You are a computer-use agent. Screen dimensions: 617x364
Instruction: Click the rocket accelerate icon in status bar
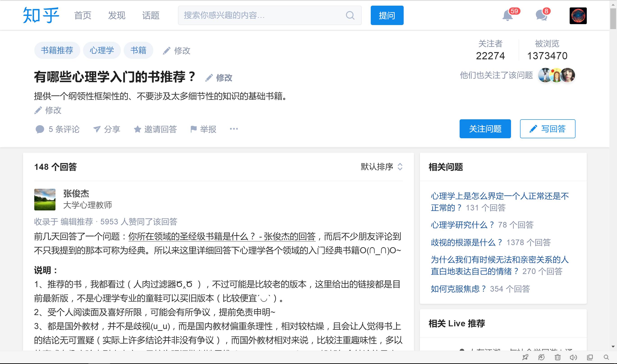(525, 357)
